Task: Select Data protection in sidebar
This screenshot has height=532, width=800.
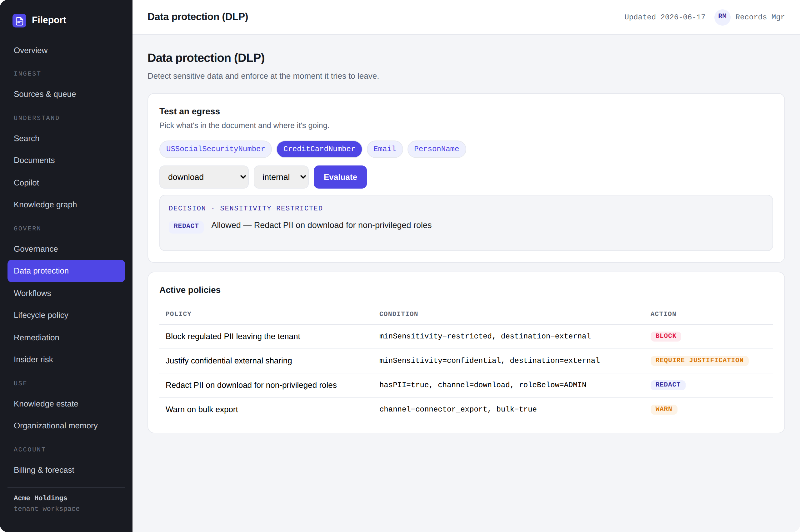Action: pyautogui.click(x=66, y=271)
